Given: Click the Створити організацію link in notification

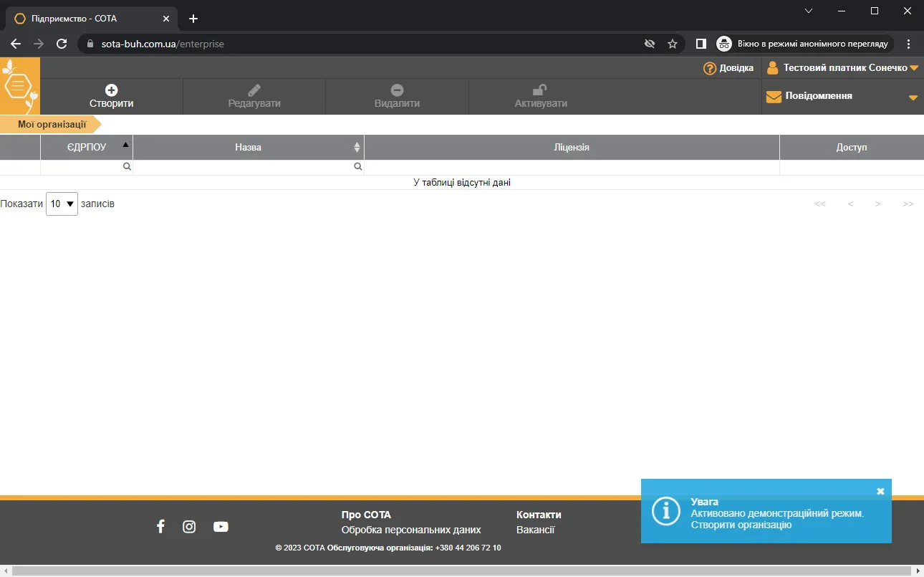Looking at the screenshot, I should click(x=741, y=525).
